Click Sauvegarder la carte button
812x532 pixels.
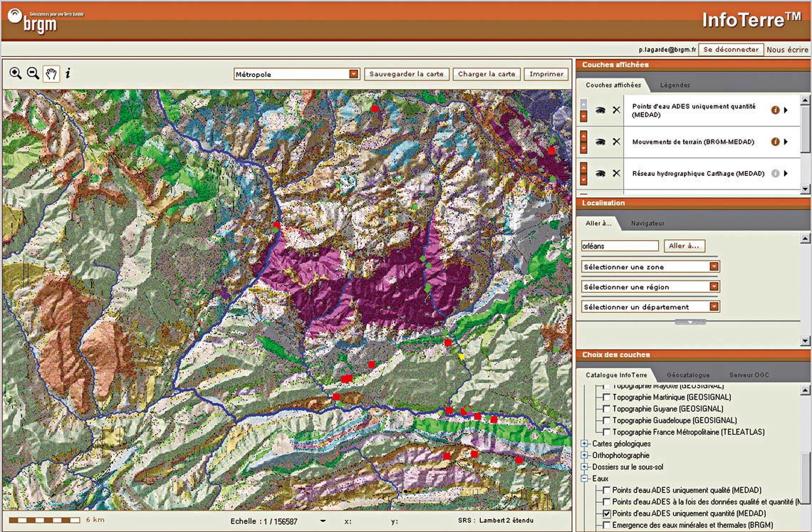(x=406, y=74)
